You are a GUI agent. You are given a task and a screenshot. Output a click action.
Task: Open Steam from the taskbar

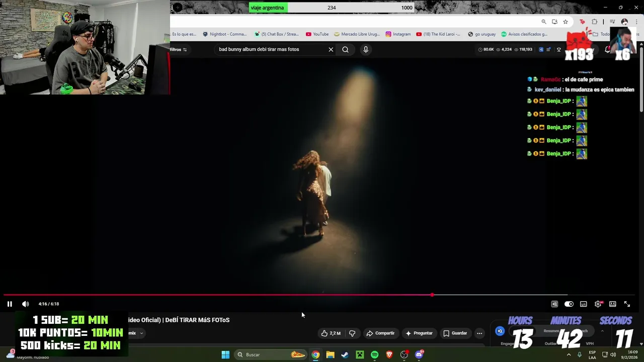(x=345, y=354)
